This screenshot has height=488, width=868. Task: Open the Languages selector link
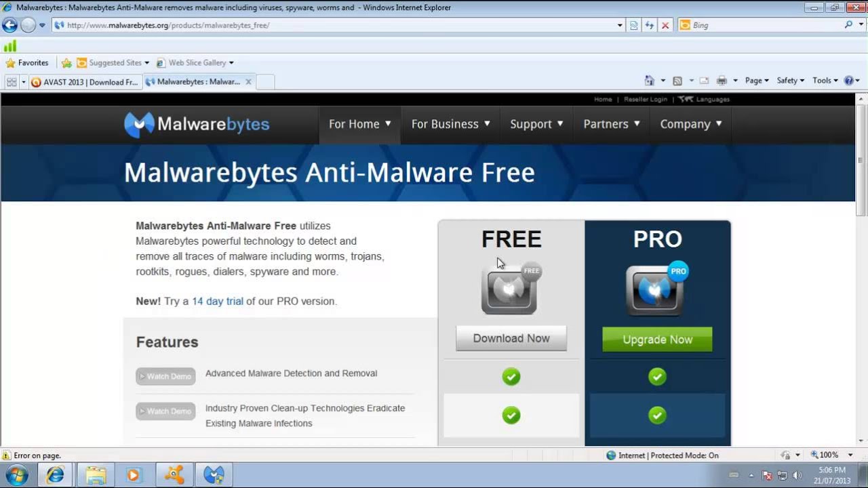click(705, 99)
